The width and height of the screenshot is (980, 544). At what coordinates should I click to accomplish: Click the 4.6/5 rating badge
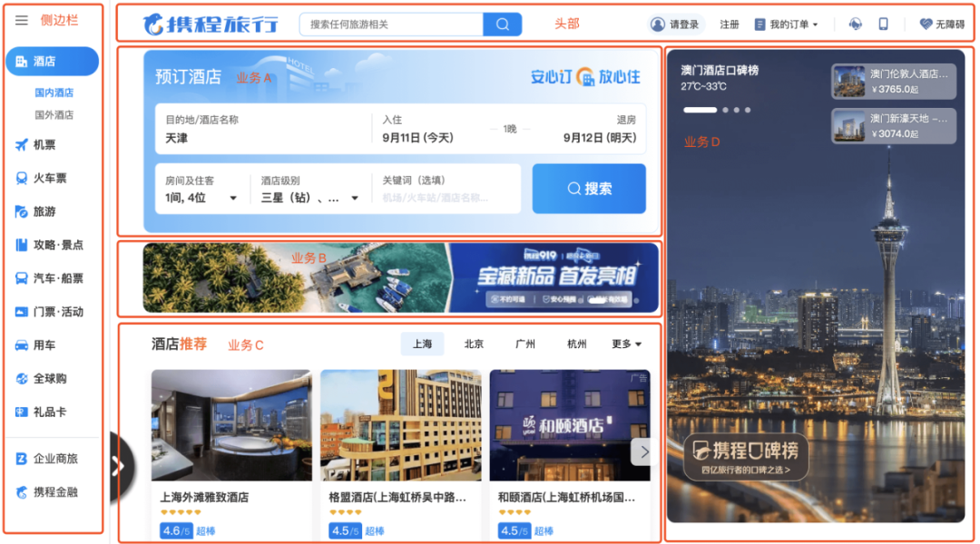tap(176, 531)
